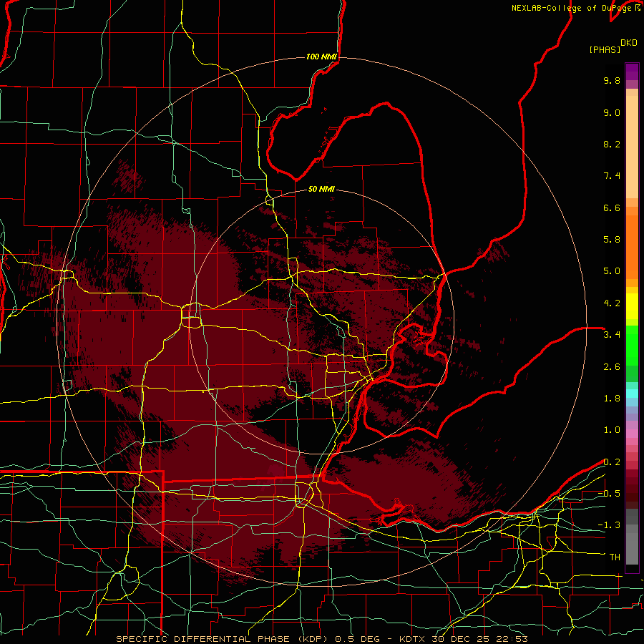Viewport: 644px width, 644px height.
Task: Select the 50 NMI range ring label
Action: pyautogui.click(x=321, y=189)
